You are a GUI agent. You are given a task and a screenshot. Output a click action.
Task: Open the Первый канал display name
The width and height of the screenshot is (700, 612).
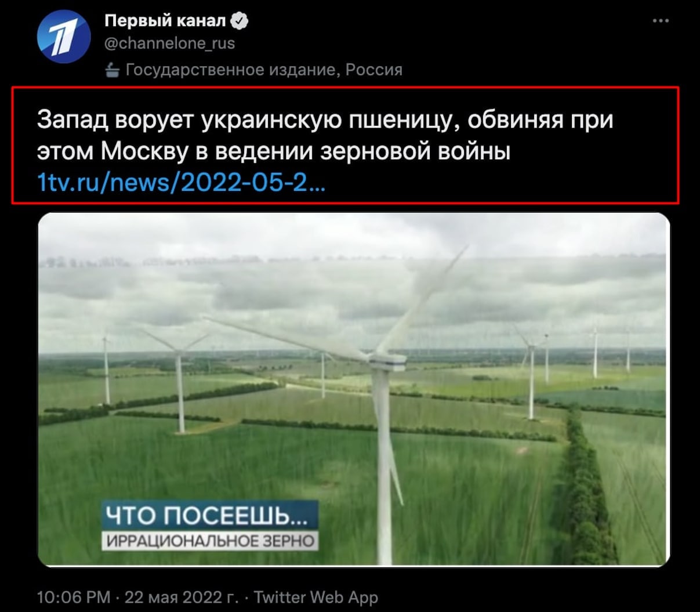point(165,21)
